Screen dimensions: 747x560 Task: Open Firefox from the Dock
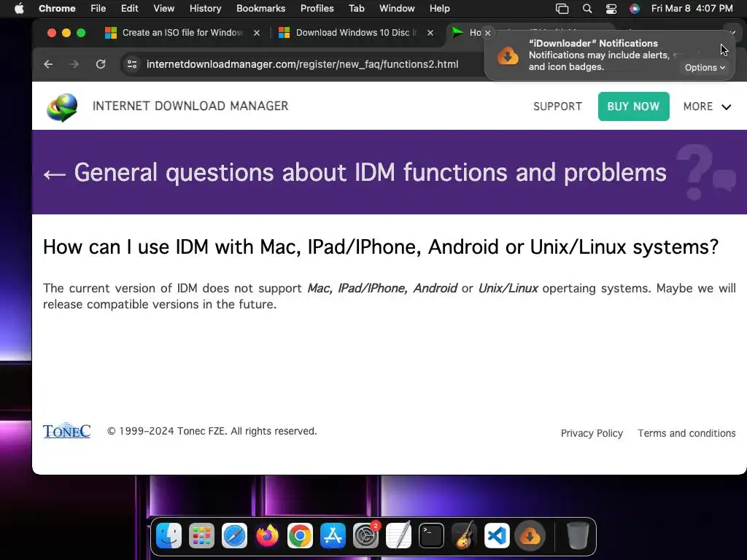[267, 536]
